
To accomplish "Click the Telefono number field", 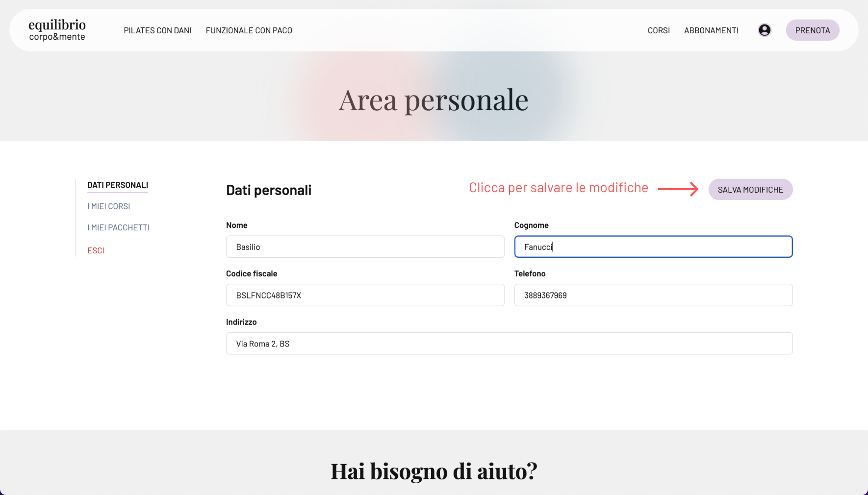I will pyautogui.click(x=653, y=295).
